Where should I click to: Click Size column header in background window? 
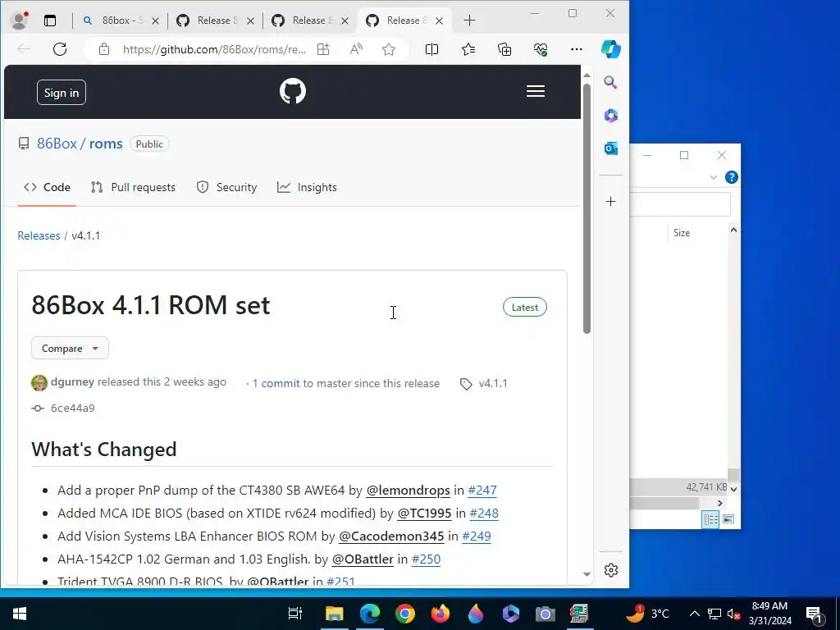pos(682,233)
